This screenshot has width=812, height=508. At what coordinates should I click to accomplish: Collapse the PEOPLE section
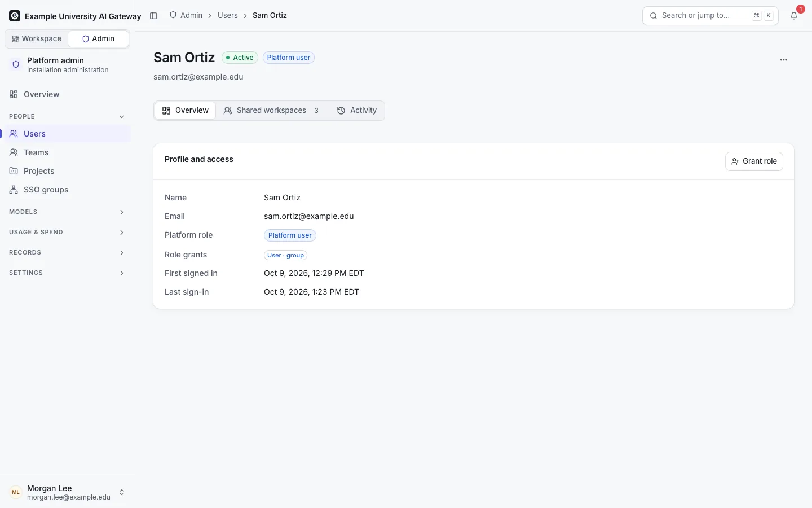[x=67, y=116]
